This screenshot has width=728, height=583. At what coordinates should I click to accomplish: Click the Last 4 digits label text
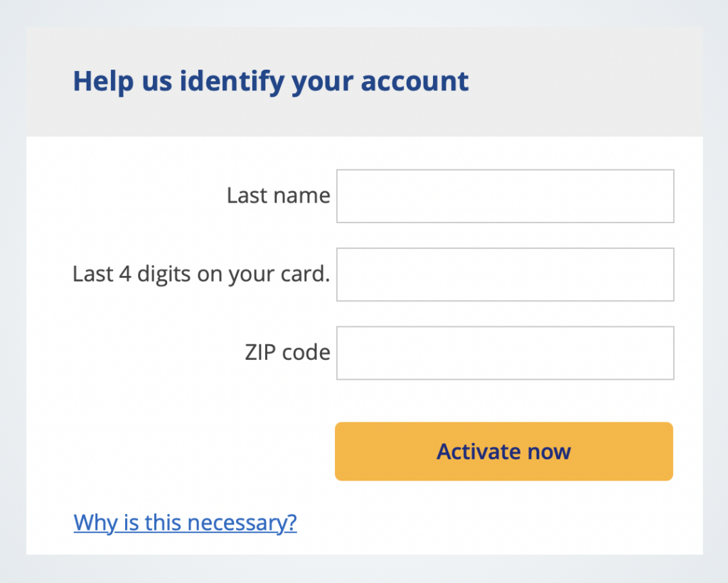200,274
